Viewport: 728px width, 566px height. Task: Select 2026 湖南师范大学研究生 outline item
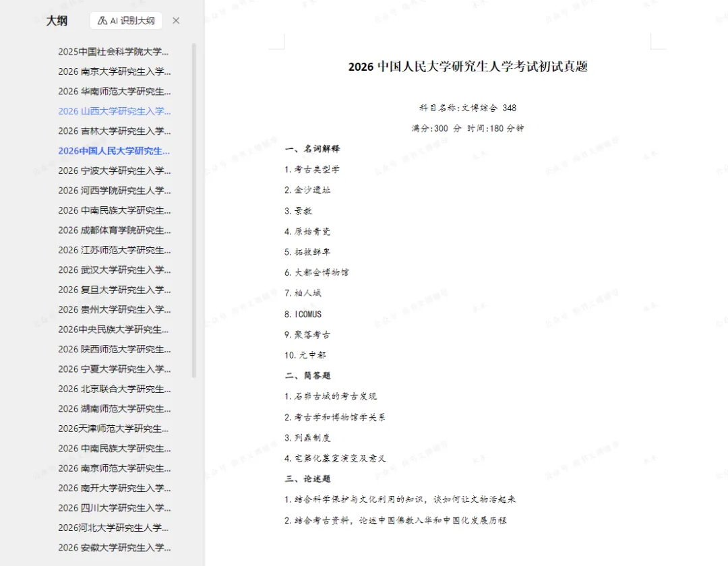click(114, 409)
